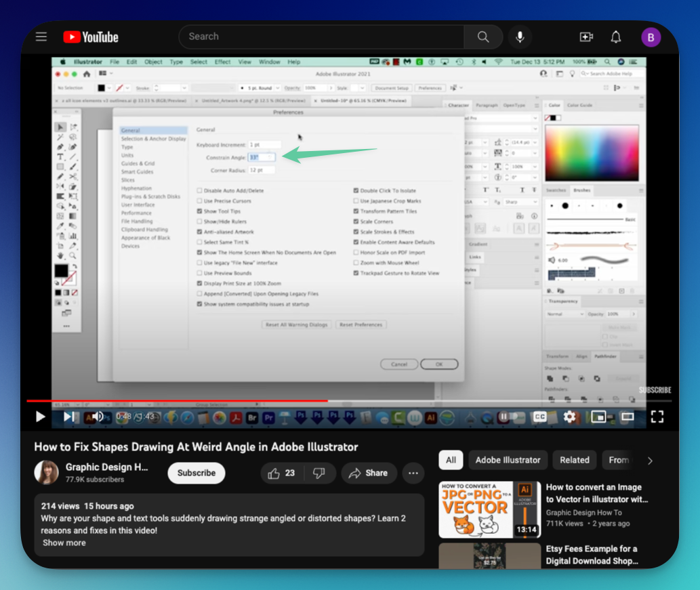
Task: Mute the video volume
Action: coord(98,417)
